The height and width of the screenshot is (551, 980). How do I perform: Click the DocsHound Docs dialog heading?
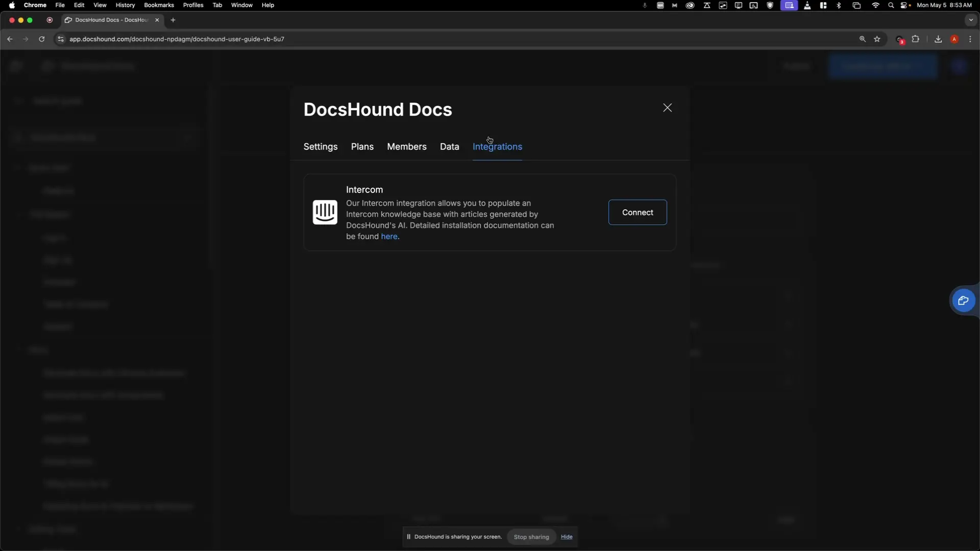pyautogui.click(x=378, y=110)
